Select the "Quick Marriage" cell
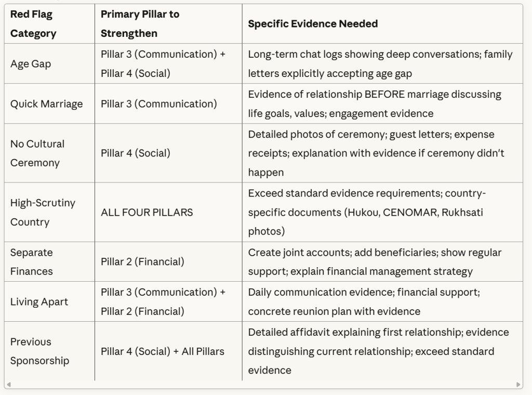 point(46,104)
